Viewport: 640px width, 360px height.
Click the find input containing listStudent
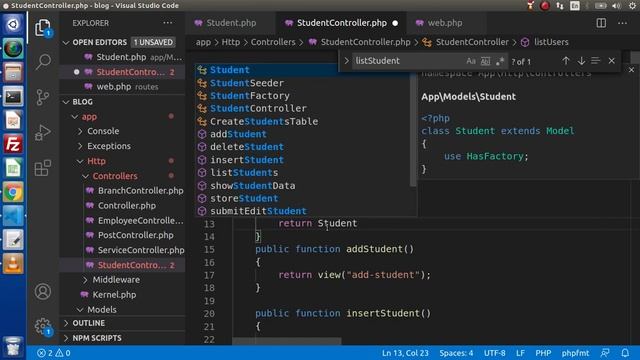(408, 61)
